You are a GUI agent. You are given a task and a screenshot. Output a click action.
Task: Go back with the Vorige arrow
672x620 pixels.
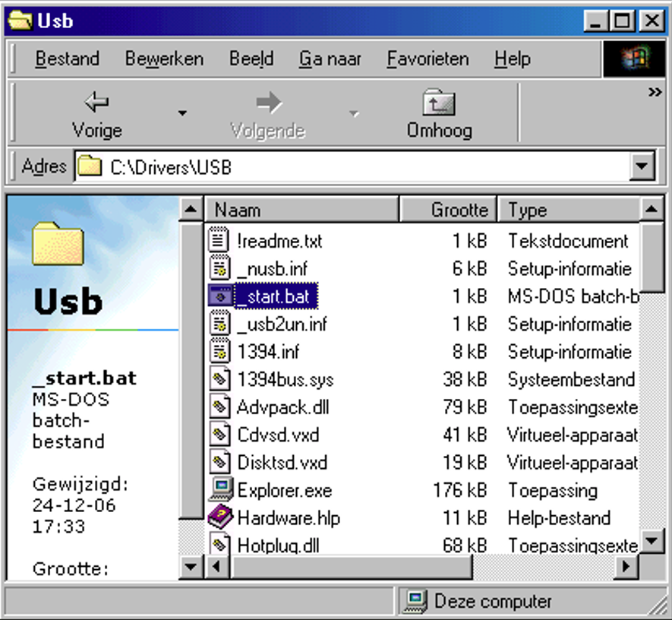click(97, 103)
